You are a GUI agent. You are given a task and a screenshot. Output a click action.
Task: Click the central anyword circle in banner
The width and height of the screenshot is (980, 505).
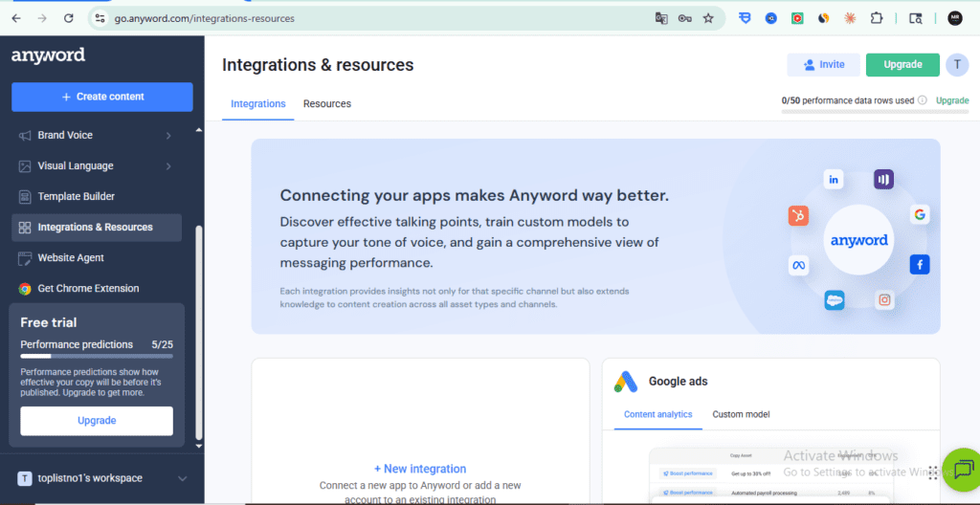[x=858, y=240]
